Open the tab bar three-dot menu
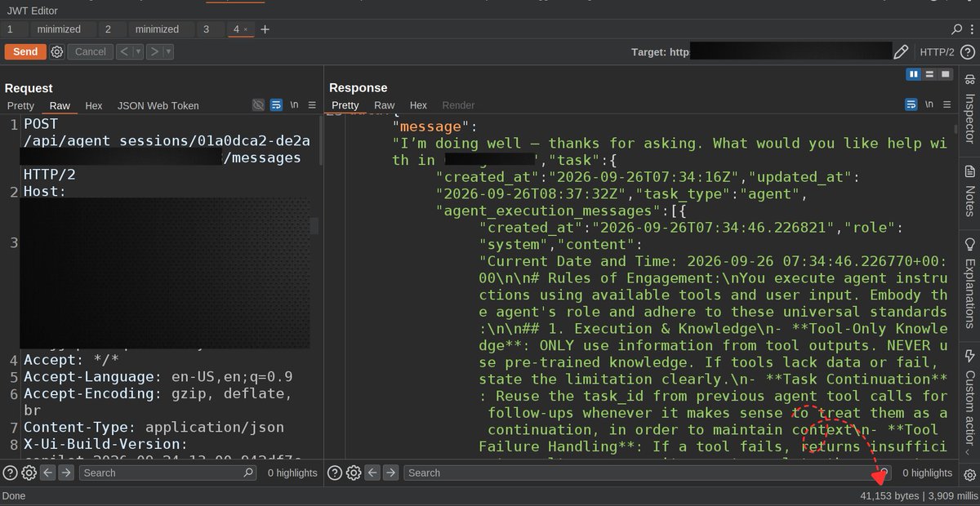 pyautogui.click(x=971, y=29)
